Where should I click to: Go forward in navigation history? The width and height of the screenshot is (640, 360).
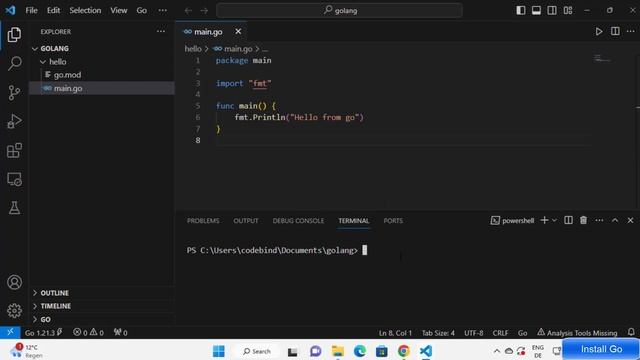[x=204, y=11]
